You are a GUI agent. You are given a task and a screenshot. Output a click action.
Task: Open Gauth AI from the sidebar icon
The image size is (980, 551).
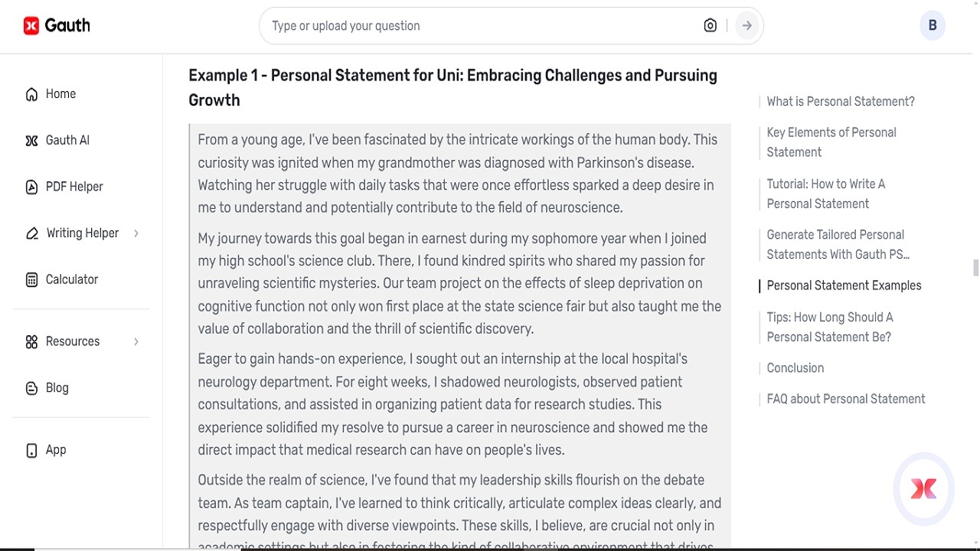tap(31, 140)
